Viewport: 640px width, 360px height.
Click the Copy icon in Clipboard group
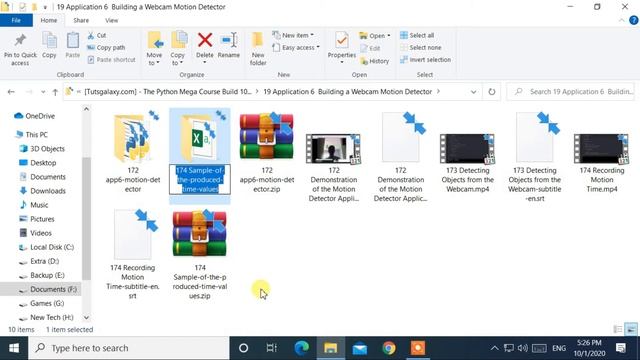click(49, 40)
